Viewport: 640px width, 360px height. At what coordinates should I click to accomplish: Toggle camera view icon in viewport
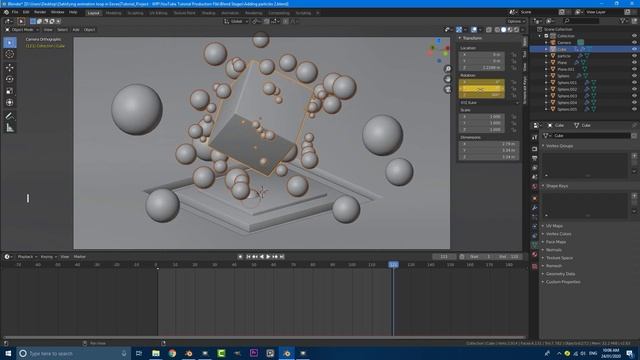(448, 89)
